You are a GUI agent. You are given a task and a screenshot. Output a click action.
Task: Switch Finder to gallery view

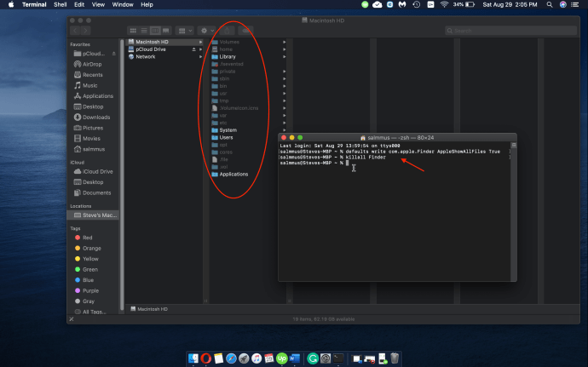click(166, 31)
